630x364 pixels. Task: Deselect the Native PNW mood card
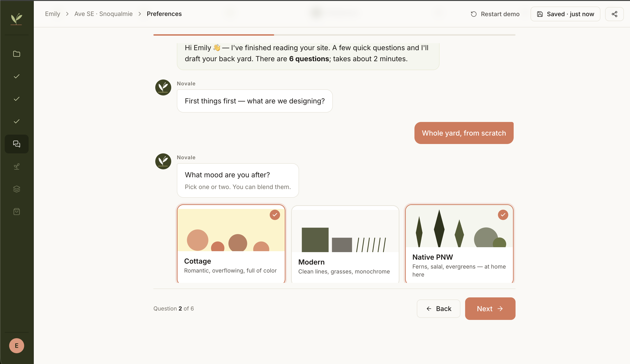[459, 244]
